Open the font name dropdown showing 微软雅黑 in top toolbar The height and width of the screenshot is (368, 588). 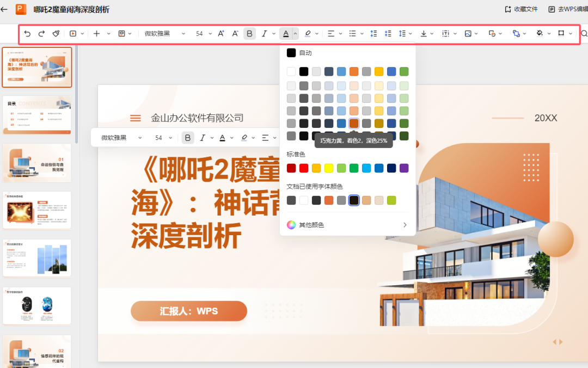coord(164,33)
